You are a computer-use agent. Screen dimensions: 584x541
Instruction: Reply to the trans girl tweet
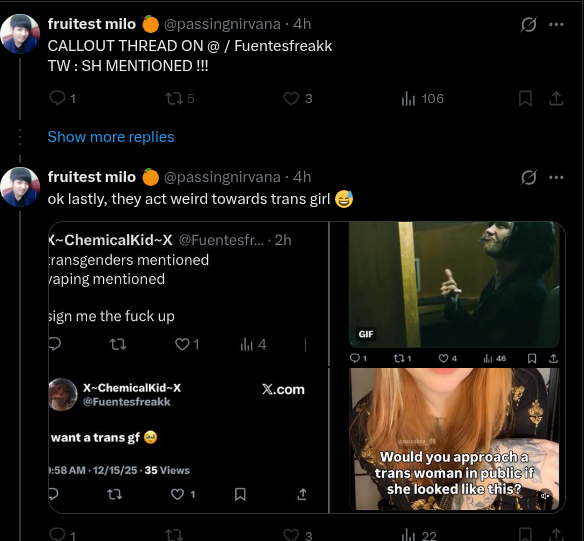tap(62, 535)
